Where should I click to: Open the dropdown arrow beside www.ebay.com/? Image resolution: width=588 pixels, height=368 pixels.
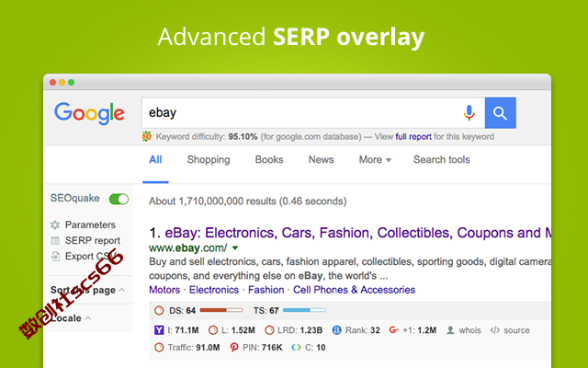pyautogui.click(x=235, y=247)
